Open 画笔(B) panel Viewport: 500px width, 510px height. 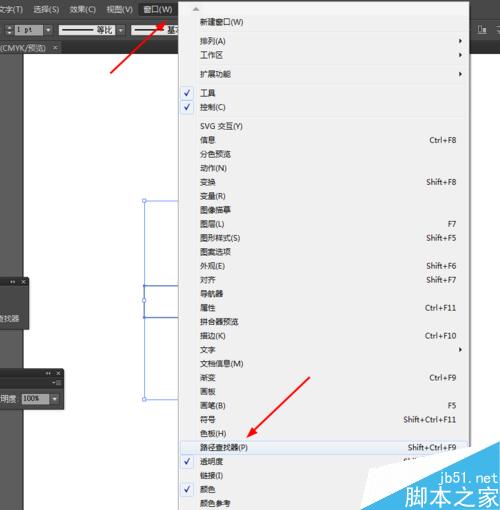pos(324,406)
